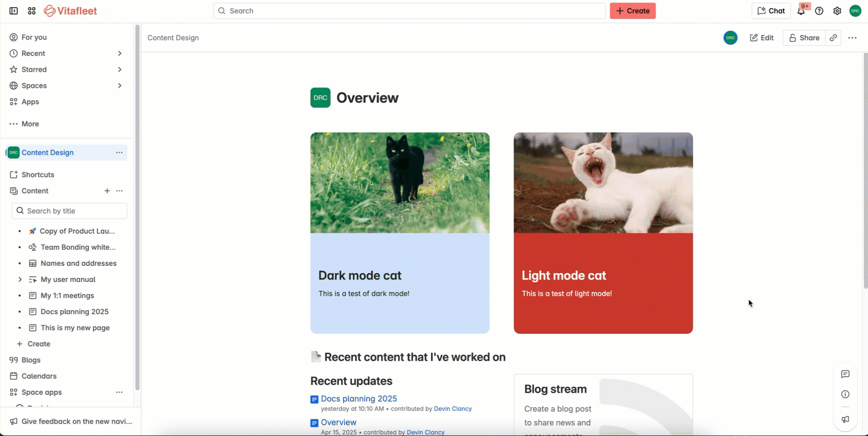Open page more actions ellipsis
This screenshot has width=868, height=436.
[852, 38]
